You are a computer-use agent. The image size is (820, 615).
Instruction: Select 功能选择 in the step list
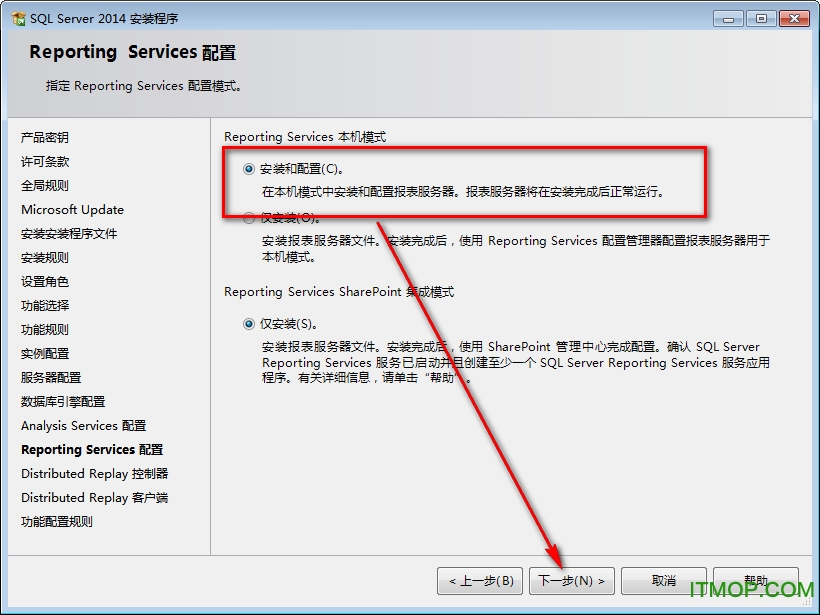click(x=45, y=305)
